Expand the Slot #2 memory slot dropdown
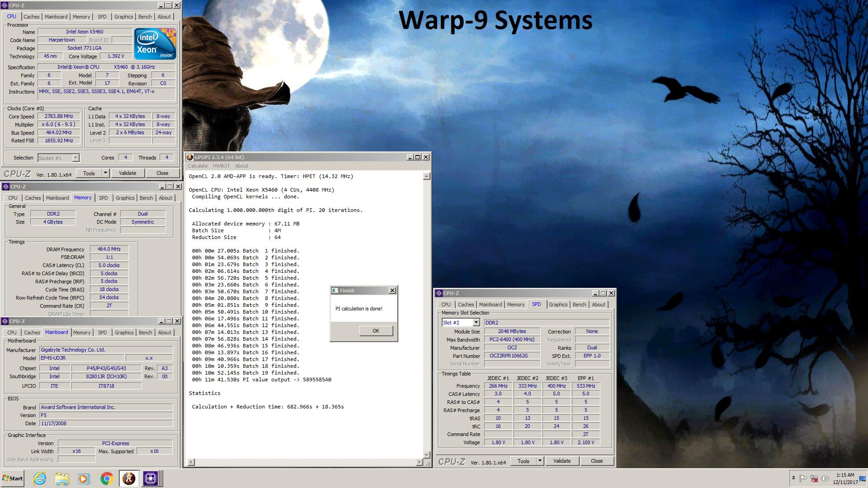The height and width of the screenshot is (488, 868). pos(476,323)
